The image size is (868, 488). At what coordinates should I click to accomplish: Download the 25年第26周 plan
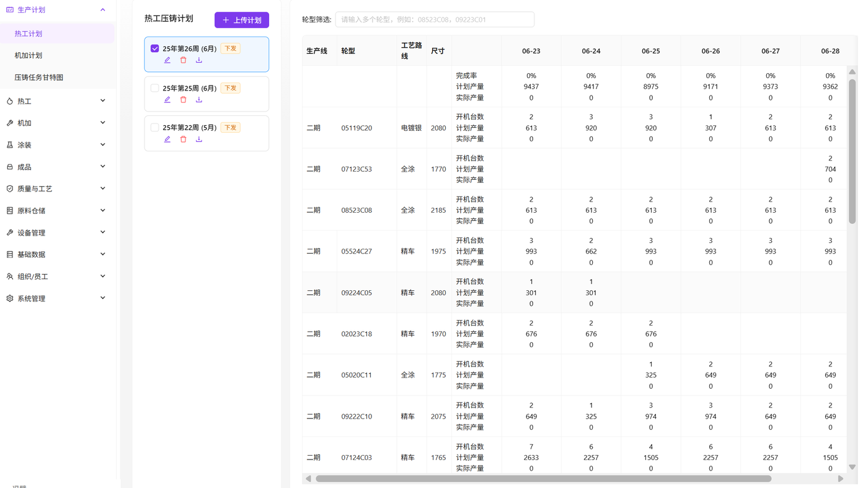(199, 60)
